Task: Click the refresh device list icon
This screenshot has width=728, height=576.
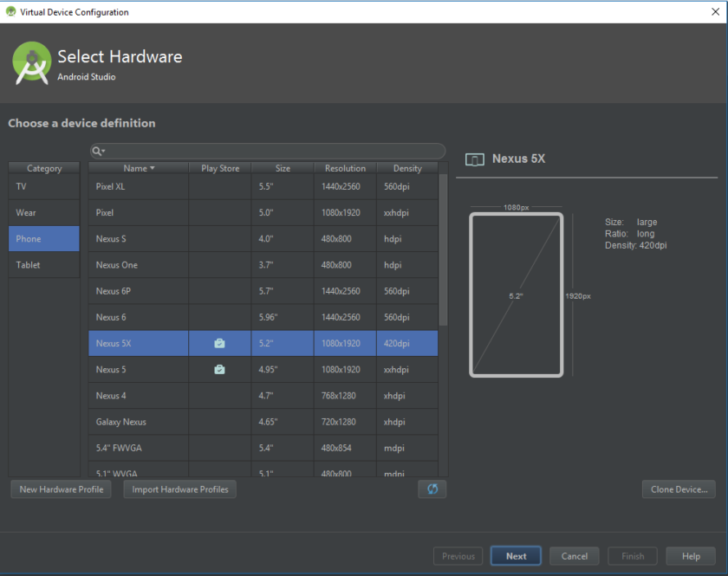Action: [x=432, y=489]
